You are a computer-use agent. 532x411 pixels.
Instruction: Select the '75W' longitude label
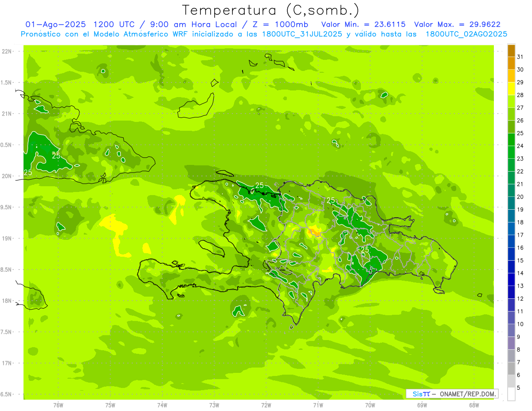pyautogui.click(x=110, y=405)
